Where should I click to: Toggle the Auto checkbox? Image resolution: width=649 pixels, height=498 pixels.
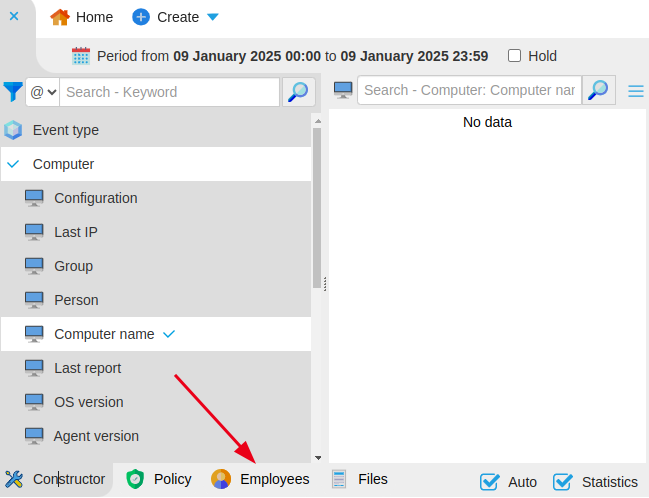click(489, 481)
